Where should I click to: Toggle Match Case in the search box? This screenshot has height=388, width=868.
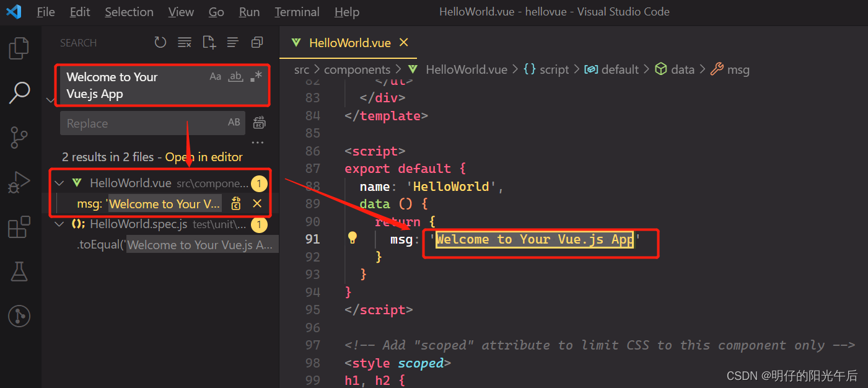tap(215, 76)
